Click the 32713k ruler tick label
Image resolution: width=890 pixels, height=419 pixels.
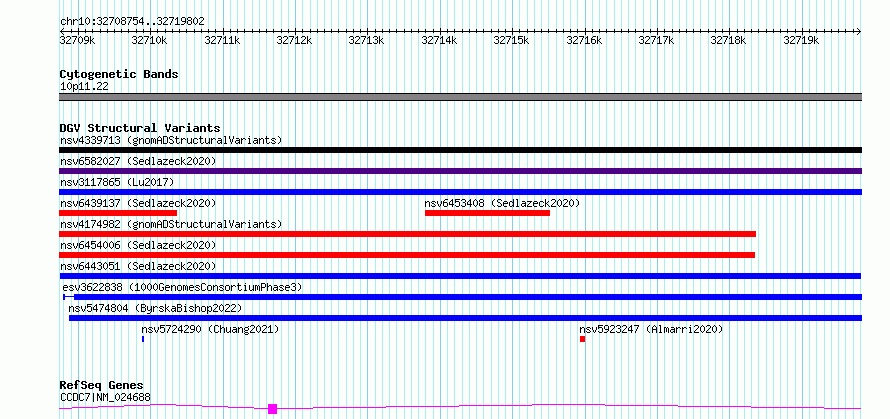coord(367,40)
